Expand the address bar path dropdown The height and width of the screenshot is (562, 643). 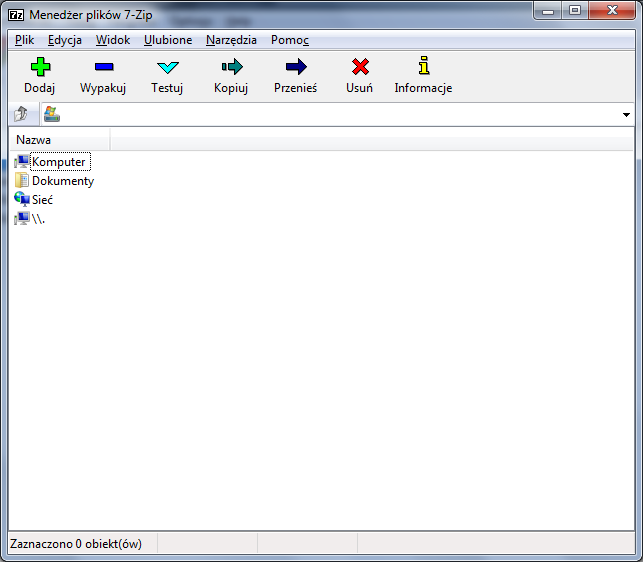(x=626, y=114)
